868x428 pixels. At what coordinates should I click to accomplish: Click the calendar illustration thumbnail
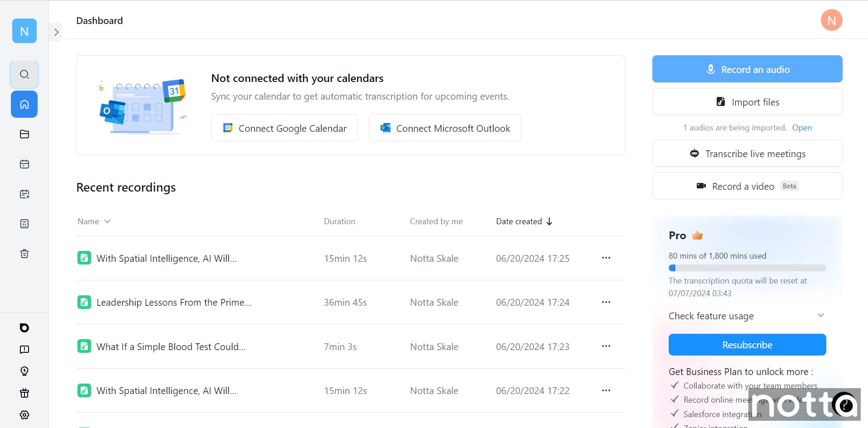[142, 107]
